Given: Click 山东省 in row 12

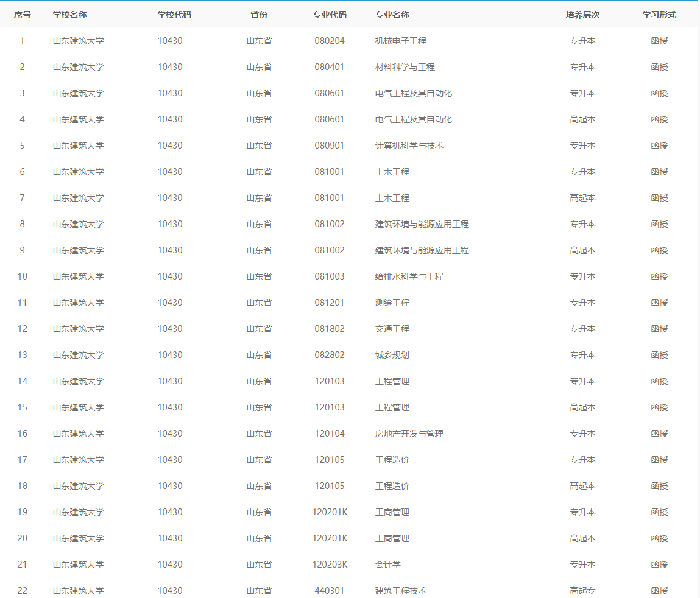Looking at the screenshot, I should (259, 329).
